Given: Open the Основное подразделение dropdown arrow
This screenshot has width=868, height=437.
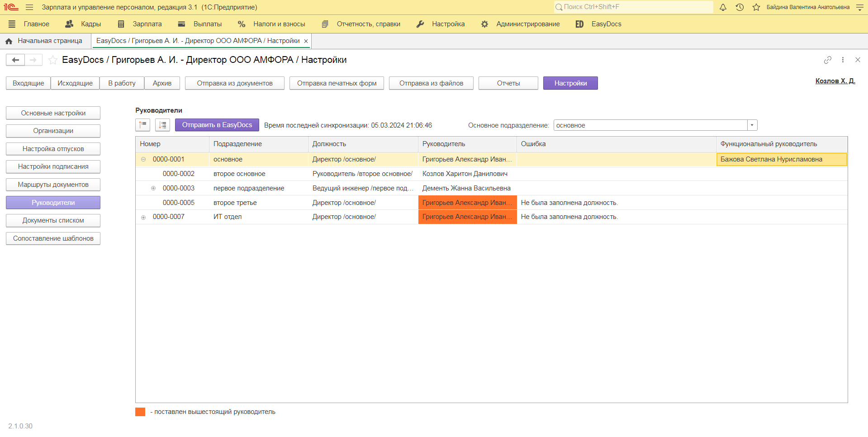Looking at the screenshot, I should pyautogui.click(x=752, y=125).
